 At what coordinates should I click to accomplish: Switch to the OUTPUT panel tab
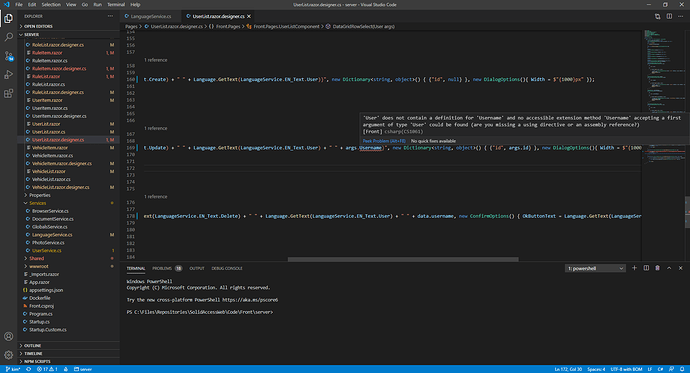(197, 268)
